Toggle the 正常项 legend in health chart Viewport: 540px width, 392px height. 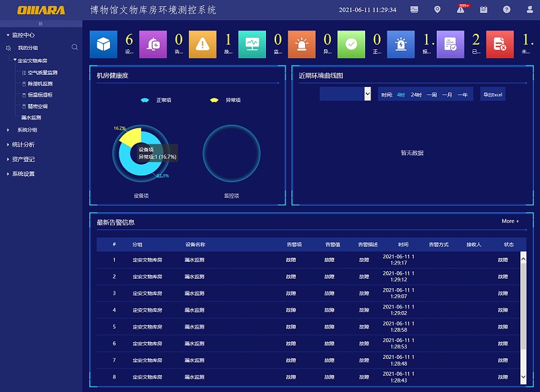156,100
